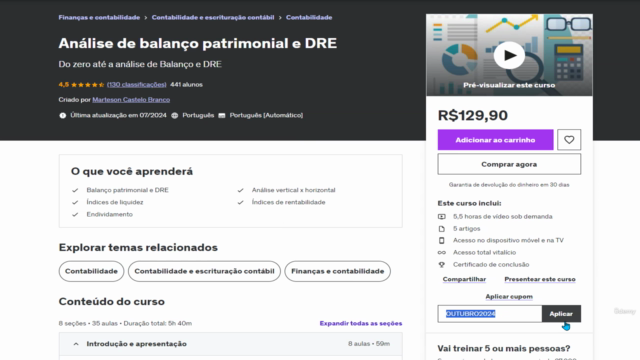The height and width of the screenshot is (360, 640).
Task: Open the 130 classificações ratings link
Action: point(136,84)
